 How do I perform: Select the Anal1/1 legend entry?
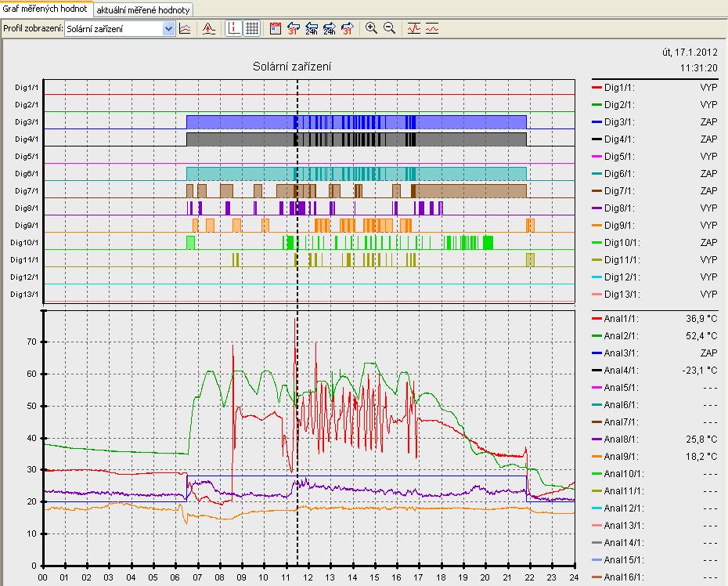pos(654,318)
